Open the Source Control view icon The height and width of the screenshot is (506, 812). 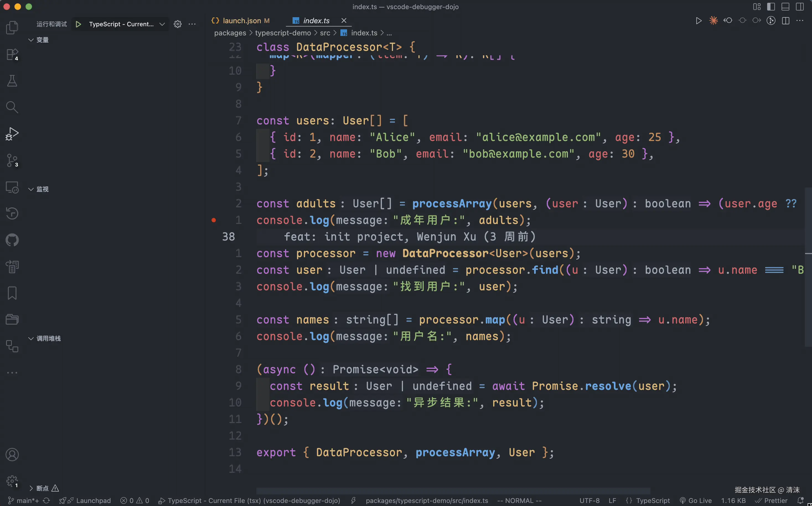(x=12, y=160)
